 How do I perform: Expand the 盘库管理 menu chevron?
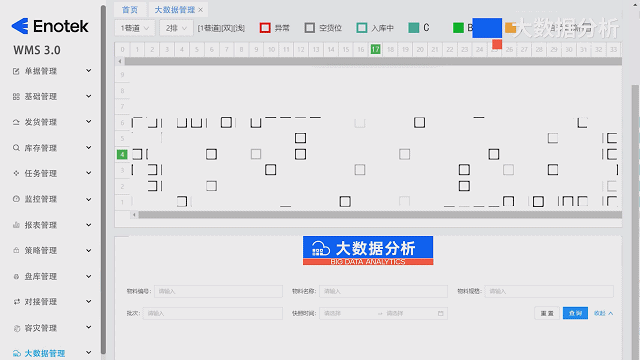pyautogui.click(x=89, y=276)
